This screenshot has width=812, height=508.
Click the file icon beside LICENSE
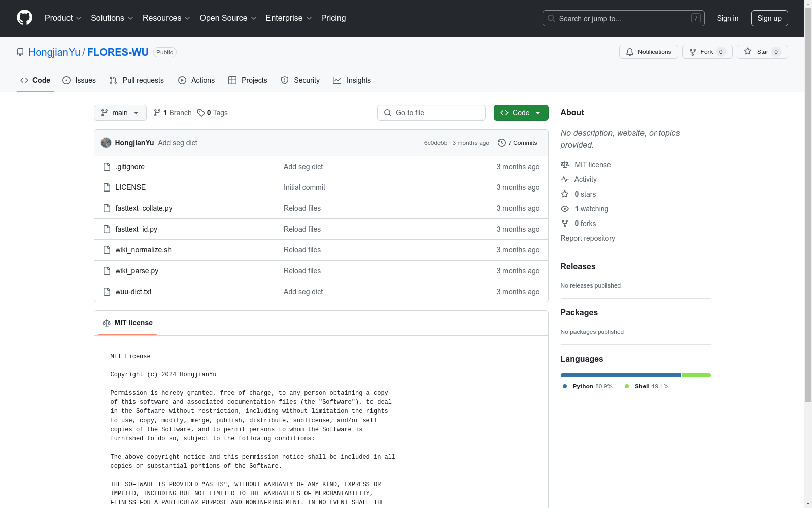click(107, 187)
